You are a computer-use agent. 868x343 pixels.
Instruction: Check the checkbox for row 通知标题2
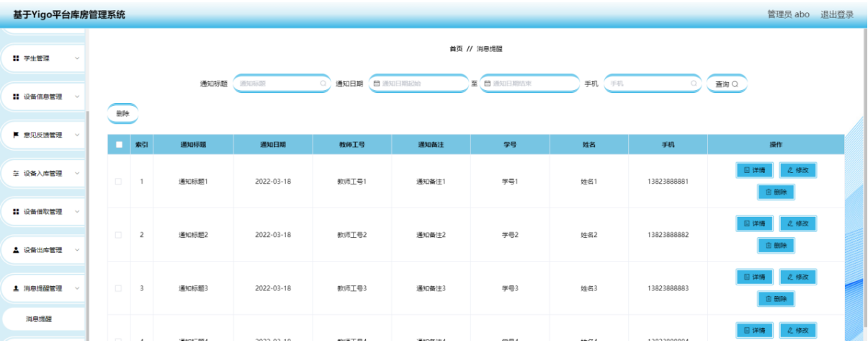pyautogui.click(x=118, y=235)
